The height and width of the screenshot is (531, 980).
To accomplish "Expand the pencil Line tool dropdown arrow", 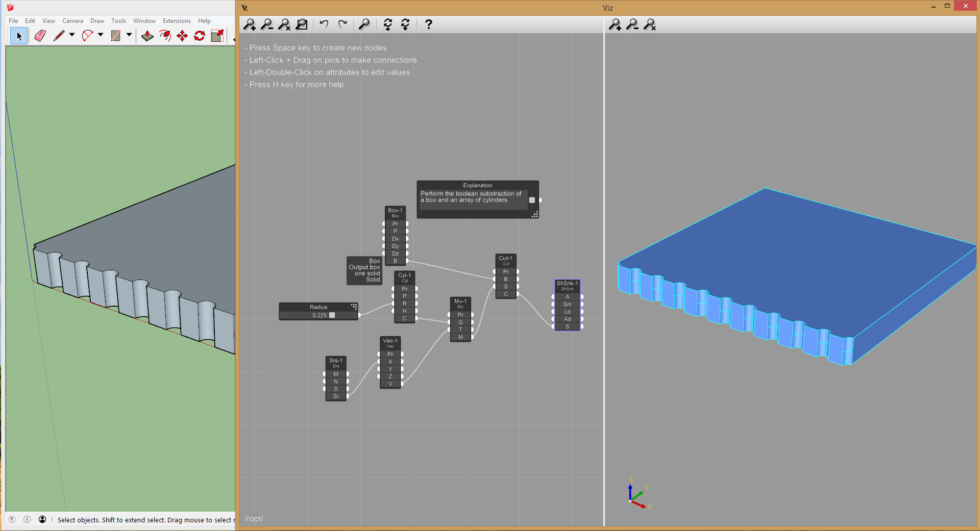I will coord(72,35).
